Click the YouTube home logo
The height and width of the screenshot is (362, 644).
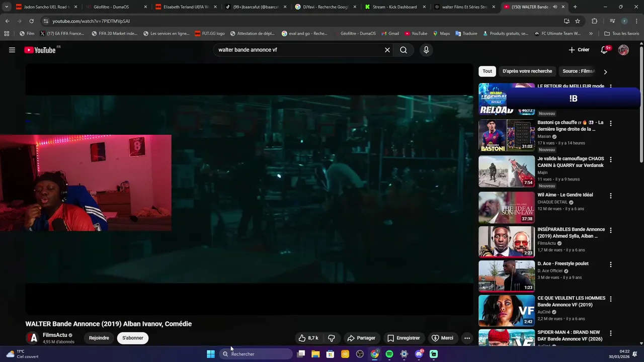click(40, 50)
